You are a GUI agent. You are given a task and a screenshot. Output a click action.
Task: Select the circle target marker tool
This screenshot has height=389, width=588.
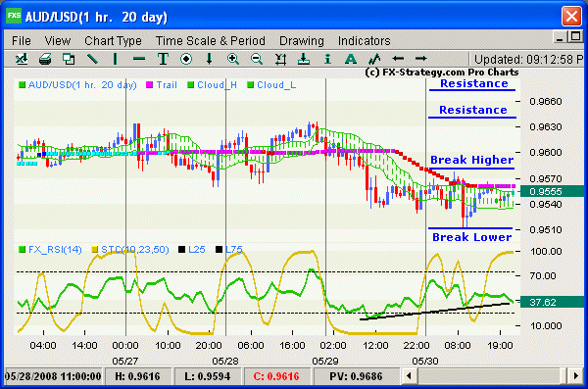(186, 59)
